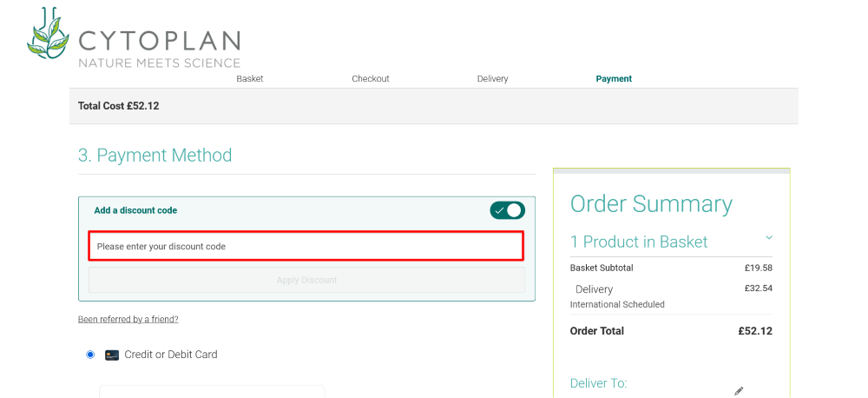Click the Basket Subtotal £19.58 amount
This screenshot has width=868, height=398.
click(759, 268)
